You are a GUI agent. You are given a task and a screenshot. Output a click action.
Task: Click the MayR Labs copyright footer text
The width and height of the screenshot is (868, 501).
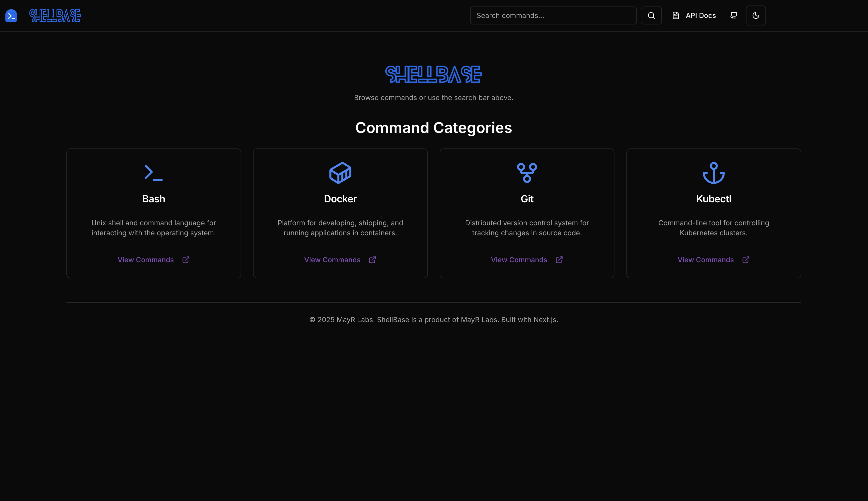434,320
